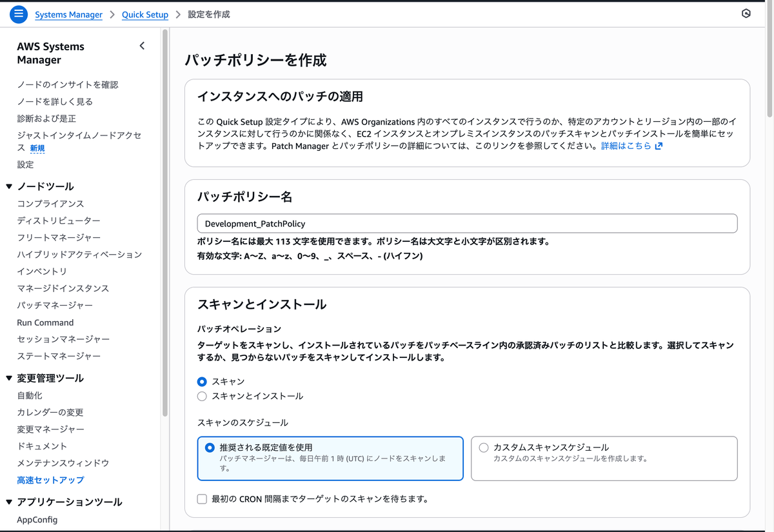Click the patch policy name input field

(467, 224)
